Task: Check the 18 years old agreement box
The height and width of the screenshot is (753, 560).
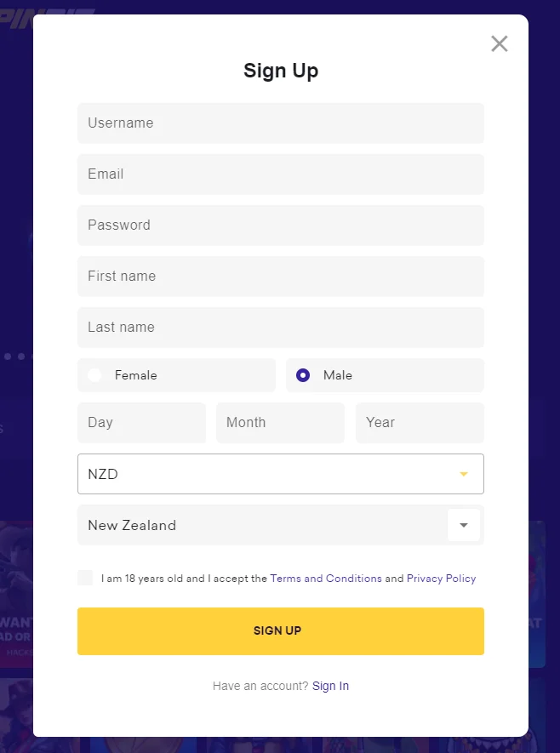Action: [85, 577]
